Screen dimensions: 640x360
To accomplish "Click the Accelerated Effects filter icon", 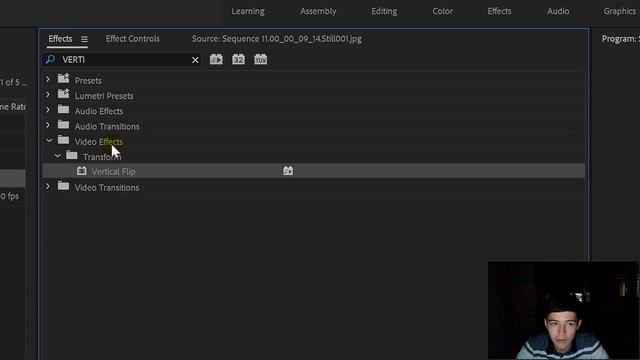I will [216, 60].
